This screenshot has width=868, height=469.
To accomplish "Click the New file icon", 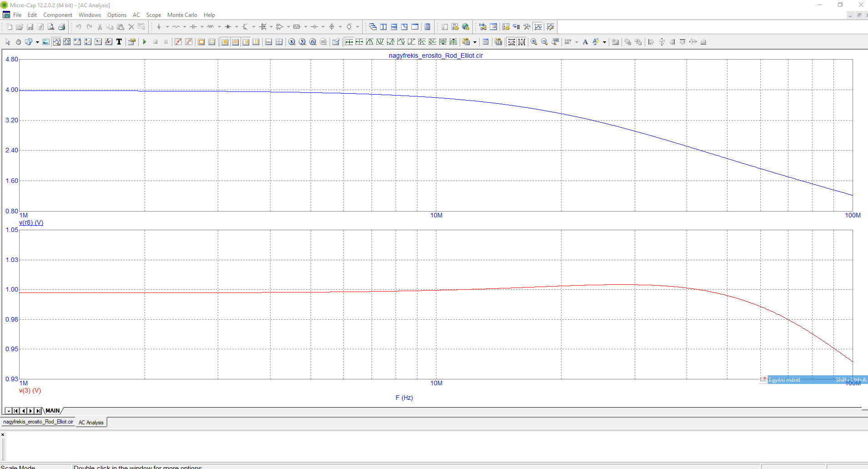I will point(9,27).
